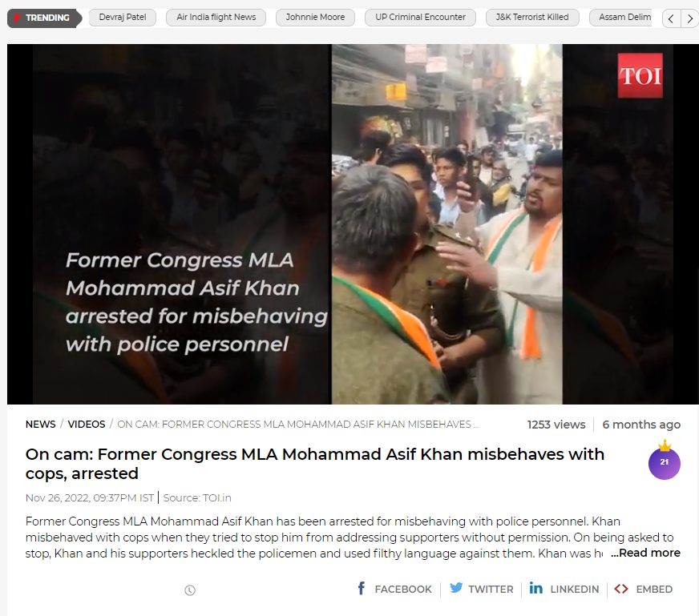Show more trending topics with the right arrow
This screenshot has width=699, height=616.
coord(689,18)
